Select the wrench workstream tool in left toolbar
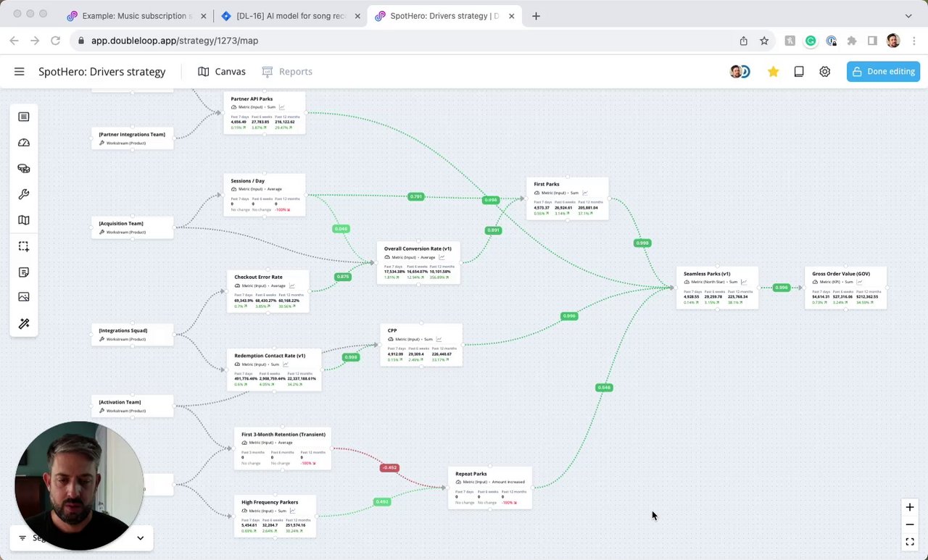Viewport: 928px width, 560px height. [24, 194]
